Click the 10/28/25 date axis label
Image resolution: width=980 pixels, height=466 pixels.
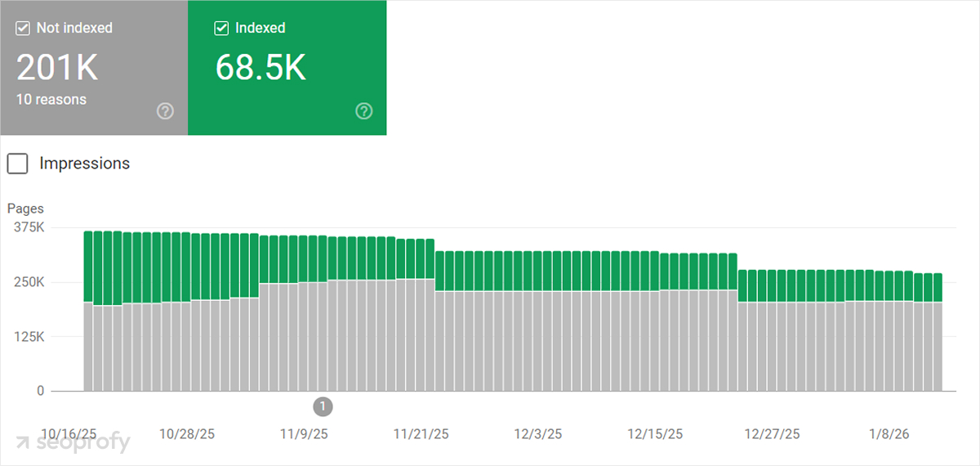click(185, 433)
